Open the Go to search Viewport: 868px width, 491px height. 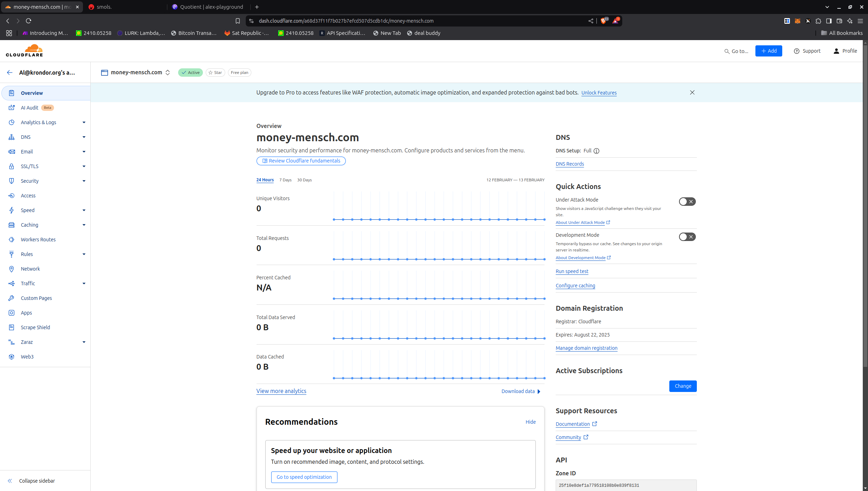pos(736,51)
